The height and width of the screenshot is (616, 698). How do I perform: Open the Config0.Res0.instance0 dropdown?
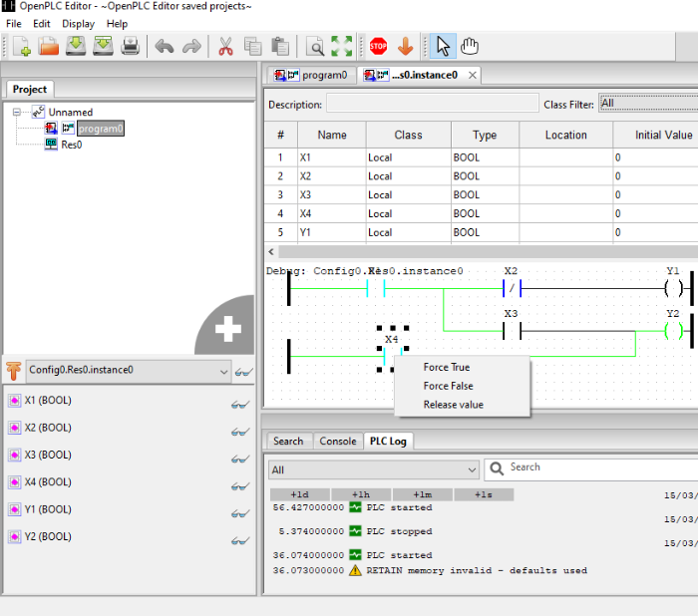pos(128,371)
